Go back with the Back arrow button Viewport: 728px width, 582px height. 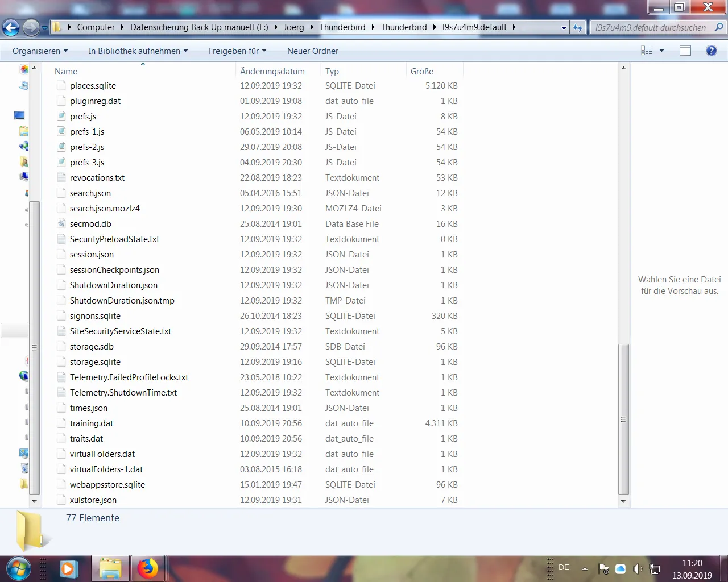pyautogui.click(x=11, y=27)
